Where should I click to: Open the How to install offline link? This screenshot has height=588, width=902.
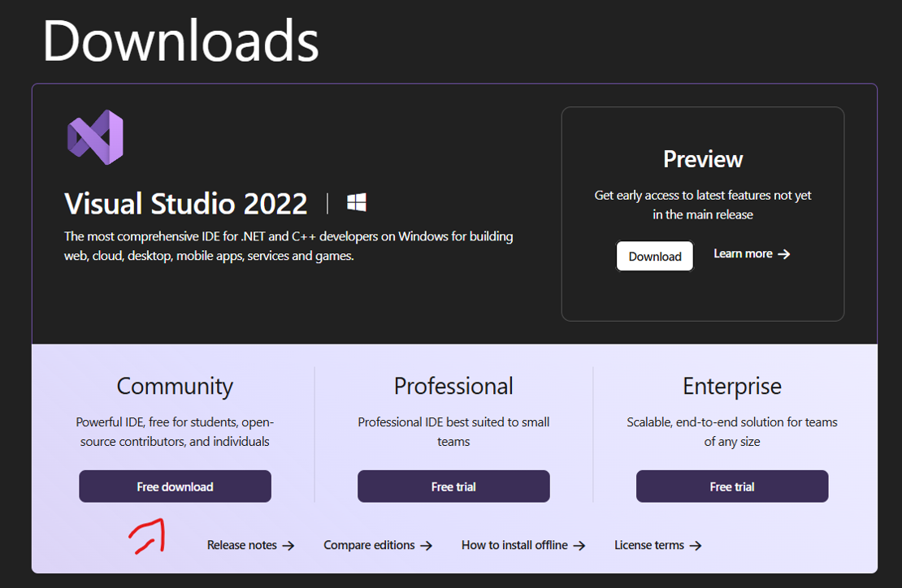point(514,545)
